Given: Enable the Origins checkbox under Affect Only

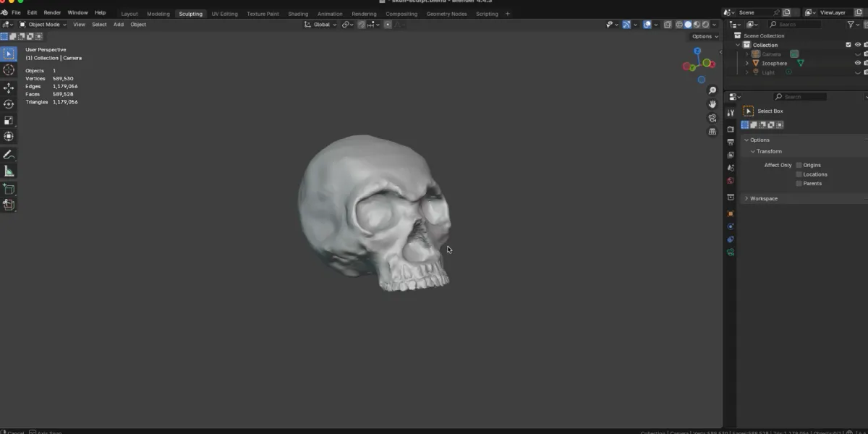Looking at the screenshot, I should 799,165.
